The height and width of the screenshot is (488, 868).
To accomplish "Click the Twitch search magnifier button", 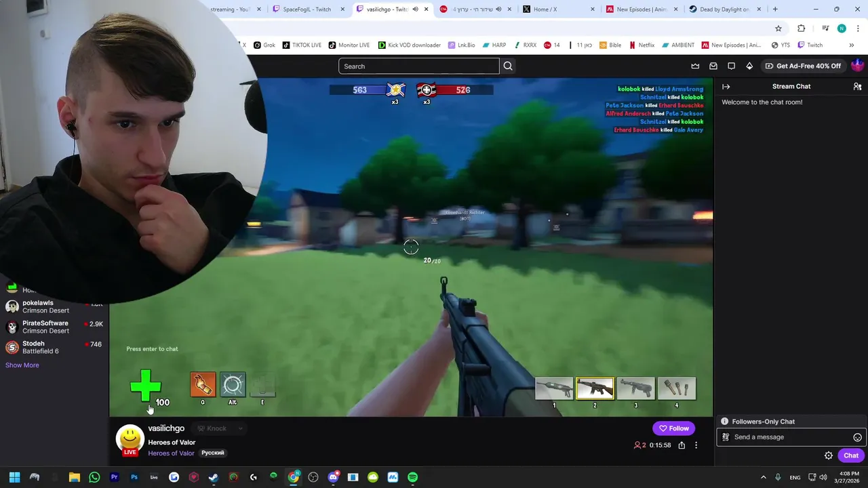I will [x=508, y=66].
